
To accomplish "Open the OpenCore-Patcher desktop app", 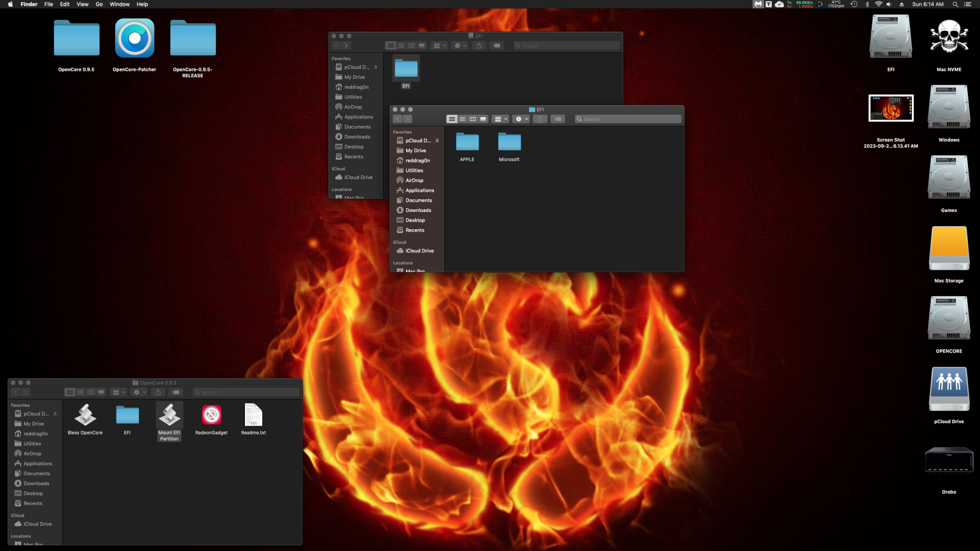I will click(x=134, y=39).
